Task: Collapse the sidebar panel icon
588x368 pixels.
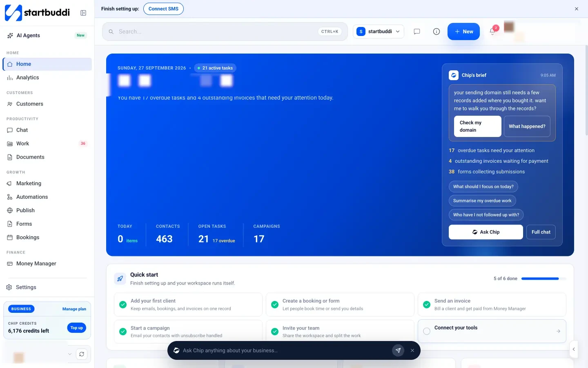Action: (83, 13)
